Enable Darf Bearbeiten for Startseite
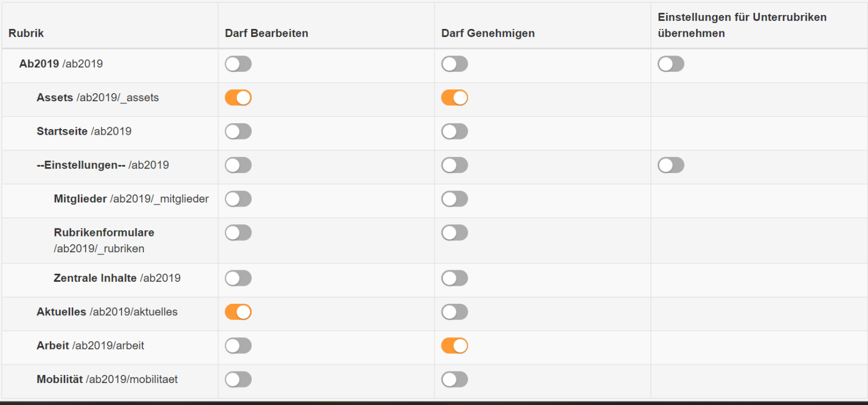The width and height of the screenshot is (868, 405). tap(238, 131)
